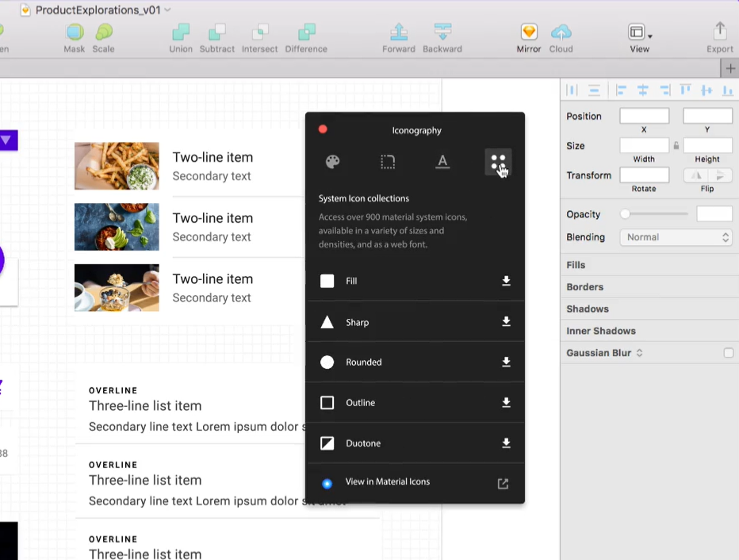The image size is (739, 560).
Task: Click the Union boolean tool icon
Action: tap(181, 33)
